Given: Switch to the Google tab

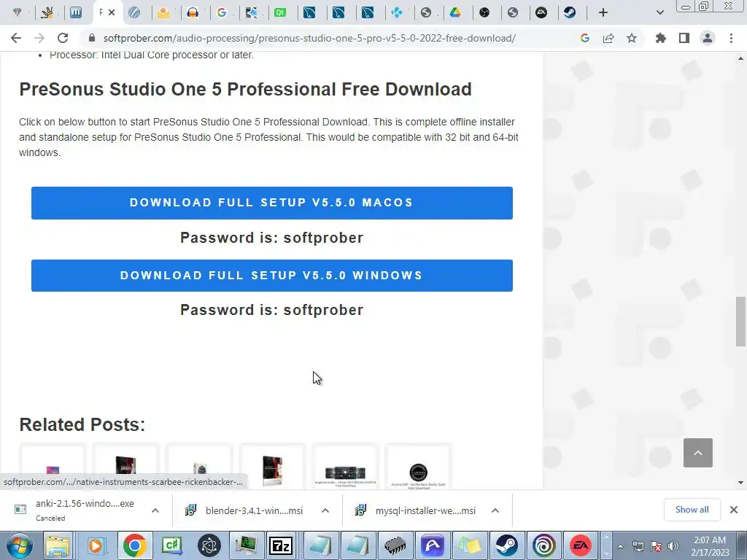Looking at the screenshot, I should 222,12.
